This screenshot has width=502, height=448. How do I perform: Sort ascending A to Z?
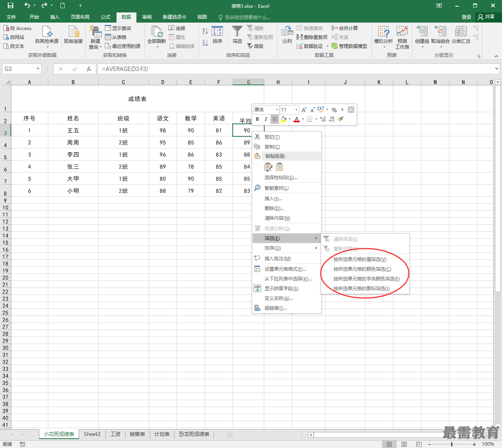pyautogui.click(x=205, y=31)
